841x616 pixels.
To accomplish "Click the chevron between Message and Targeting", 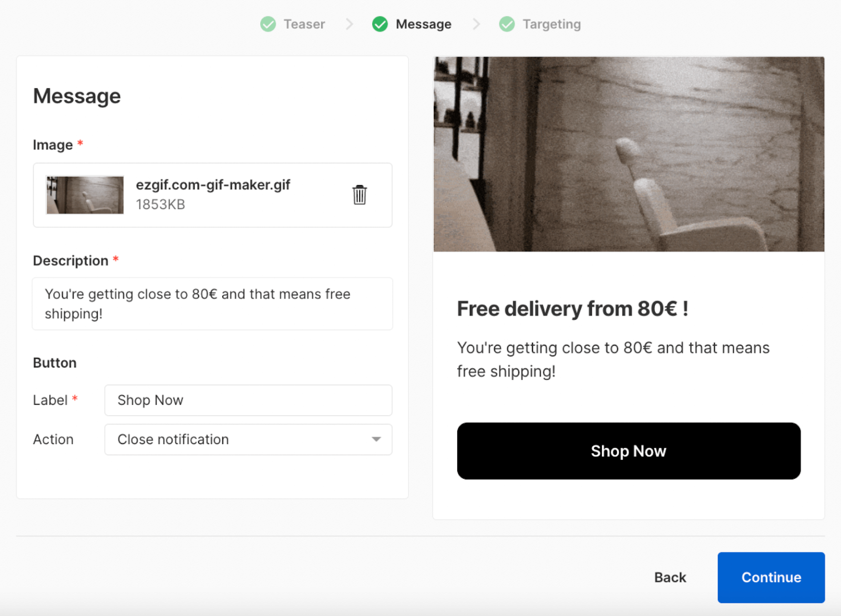I will [x=476, y=24].
